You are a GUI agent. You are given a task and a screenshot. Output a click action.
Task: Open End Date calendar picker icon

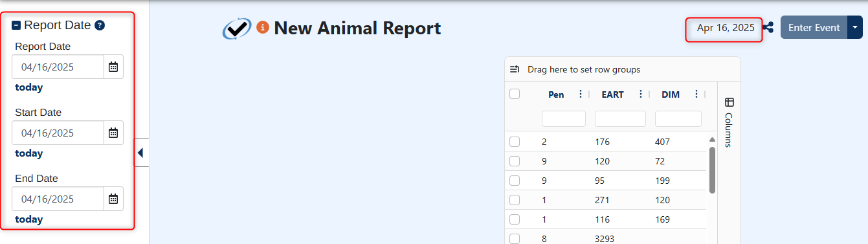pyautogui.click(x=113, y=199)
